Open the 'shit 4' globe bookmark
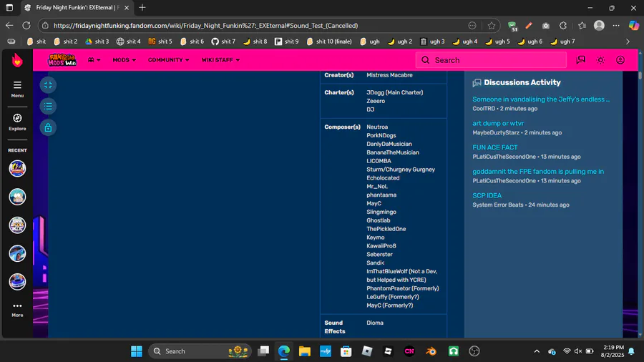 tap(128, 41)
